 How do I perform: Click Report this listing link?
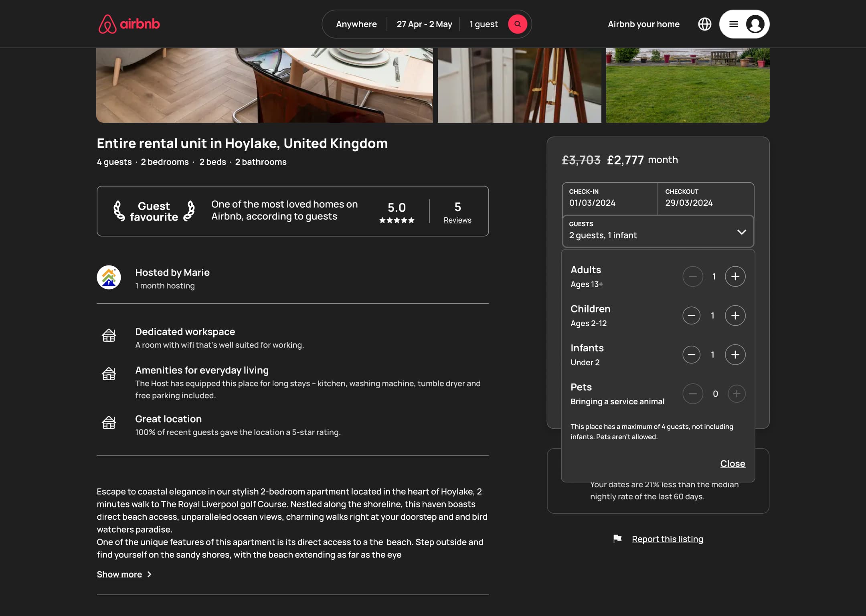pyautogui.click(x=667, y=539)
